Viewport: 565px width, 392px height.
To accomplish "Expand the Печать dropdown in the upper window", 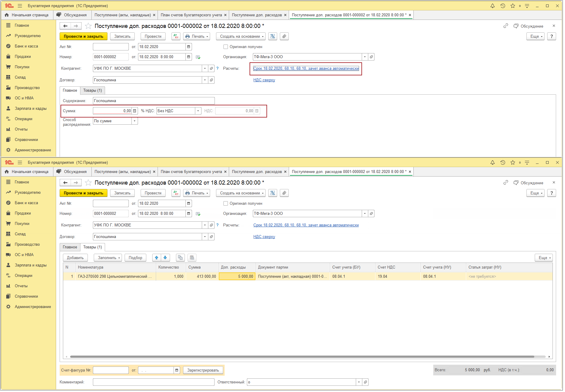I will pyautogui.click(x=196, y=36).
